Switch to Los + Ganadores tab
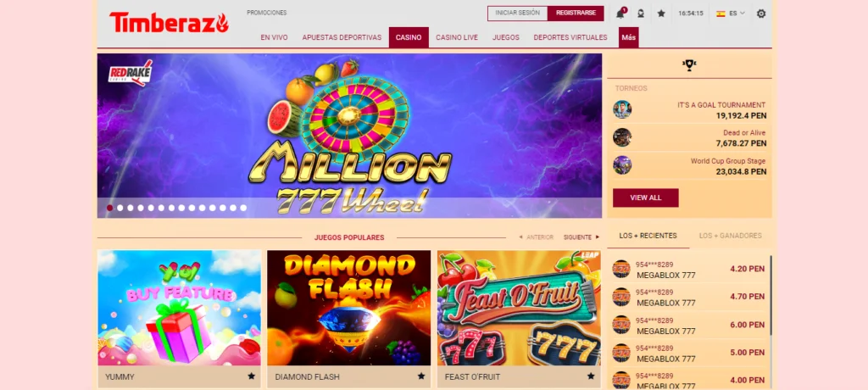Image resolution: width=868 pixels, height=390 pixels. [730, 236]
